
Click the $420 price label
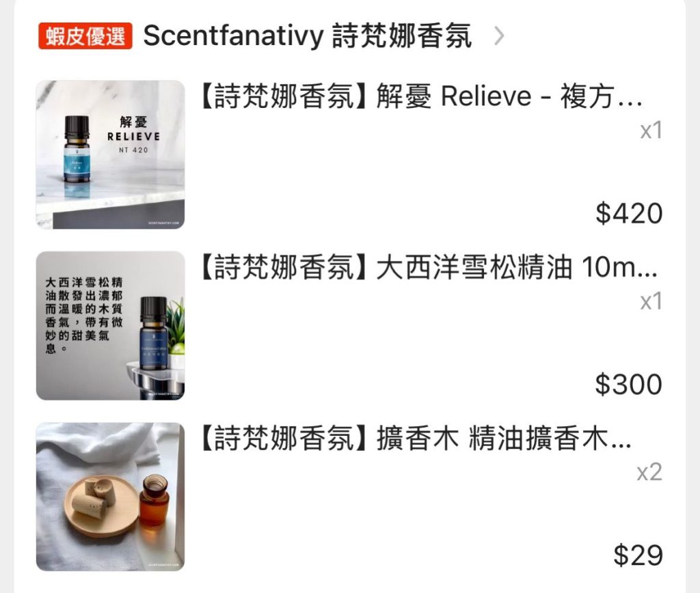pyautogui.click(x=629, y=213)
